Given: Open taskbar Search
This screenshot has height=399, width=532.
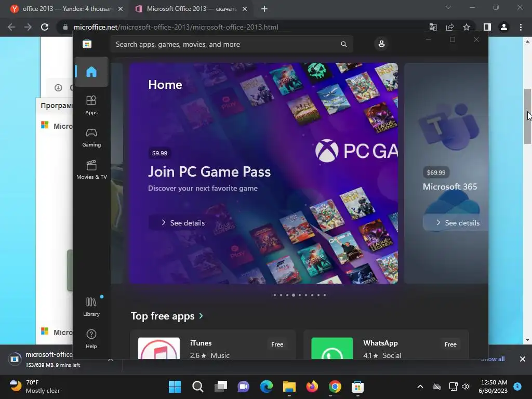Looking at the screenshot, I should coord(198,387).
